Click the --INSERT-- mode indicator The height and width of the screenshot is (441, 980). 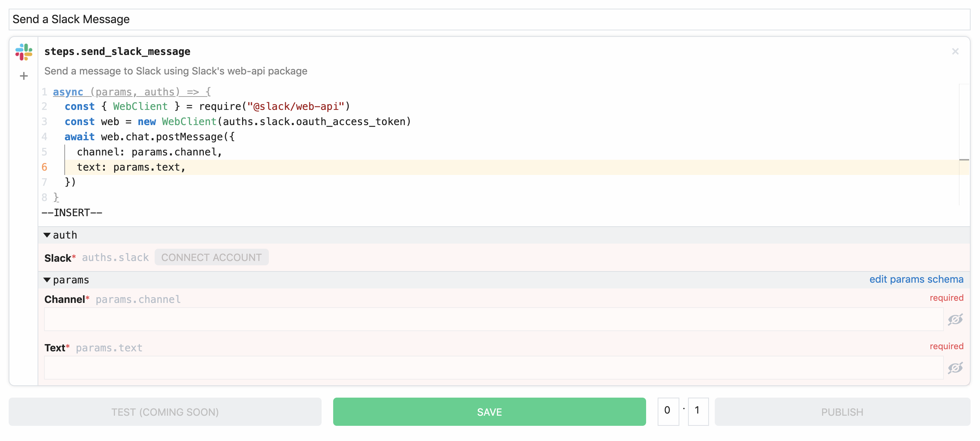point(72,212)
